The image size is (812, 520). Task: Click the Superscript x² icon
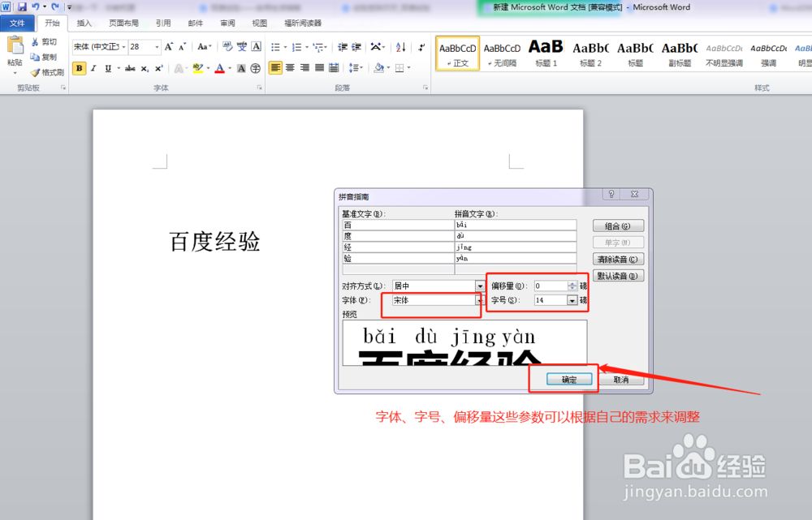[159, 68]
